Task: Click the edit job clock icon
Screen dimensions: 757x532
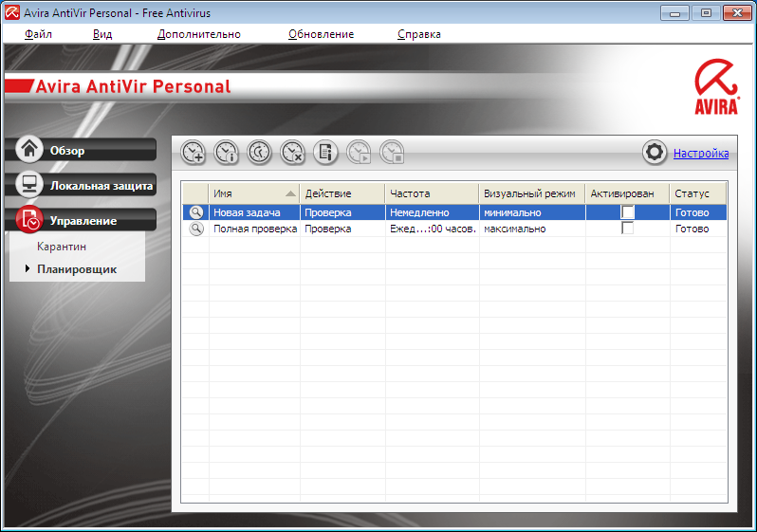Action: point(259,153)
